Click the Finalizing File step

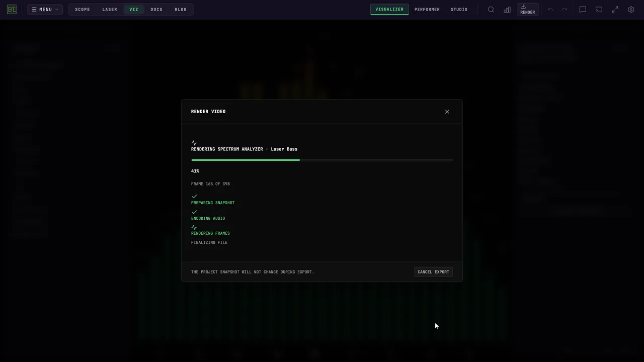click(x=209, y=243)
